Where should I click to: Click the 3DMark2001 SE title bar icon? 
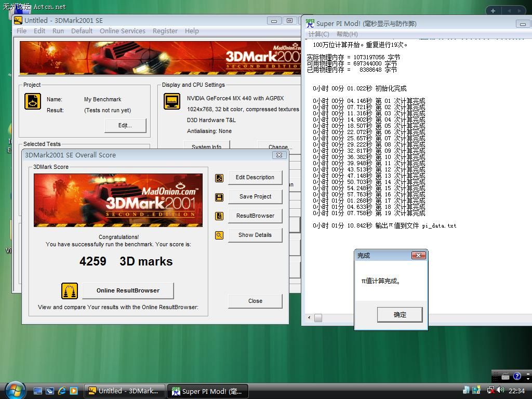point(18,20)
